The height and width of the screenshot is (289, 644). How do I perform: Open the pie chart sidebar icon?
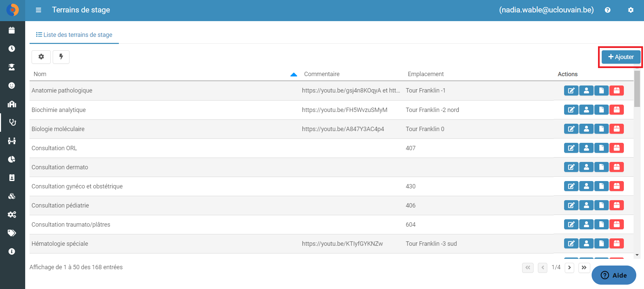pos(12,159)
